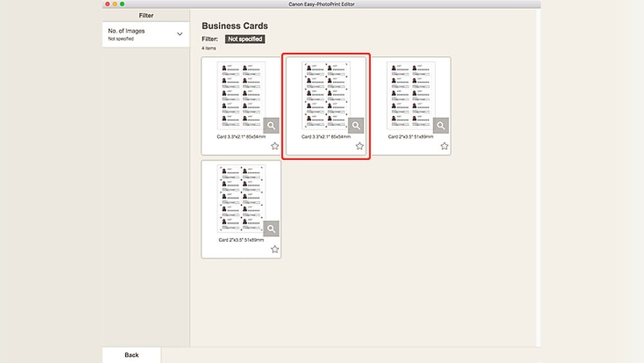Click magnifier on the red-highlighted card template
This screenshot has width=644, height=363.
pos(356,125)
